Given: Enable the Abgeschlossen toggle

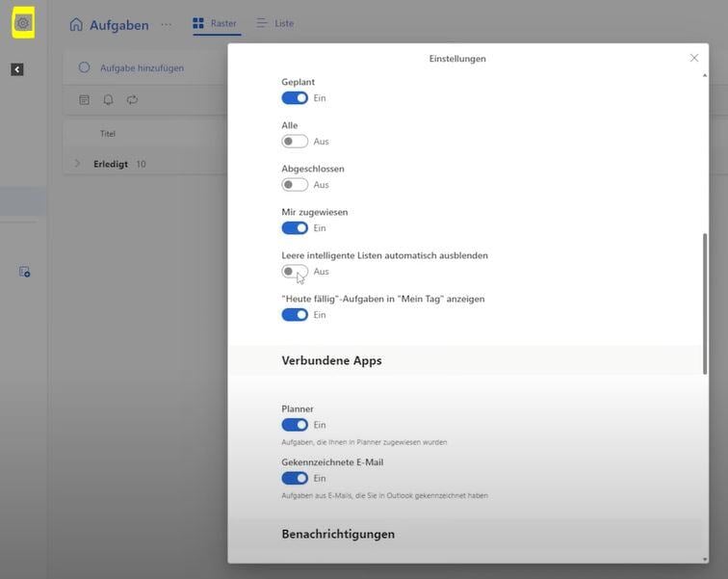Looking at the screenshot, I should pos(295,185).
